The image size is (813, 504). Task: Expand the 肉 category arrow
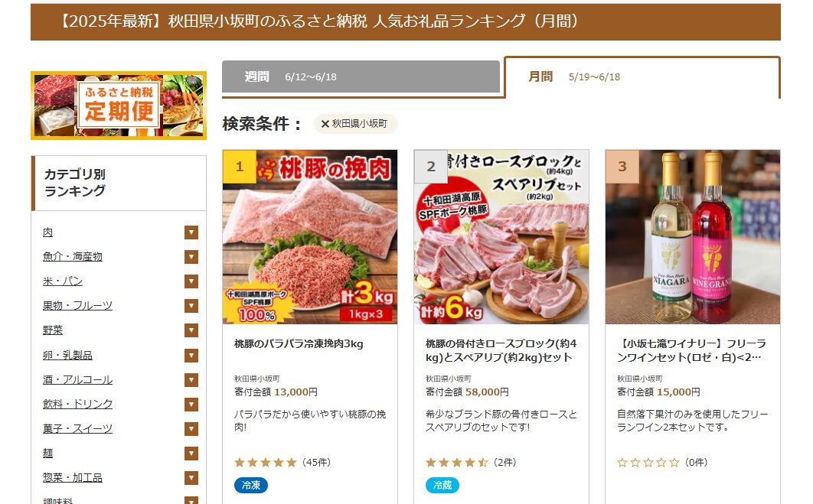191,232
